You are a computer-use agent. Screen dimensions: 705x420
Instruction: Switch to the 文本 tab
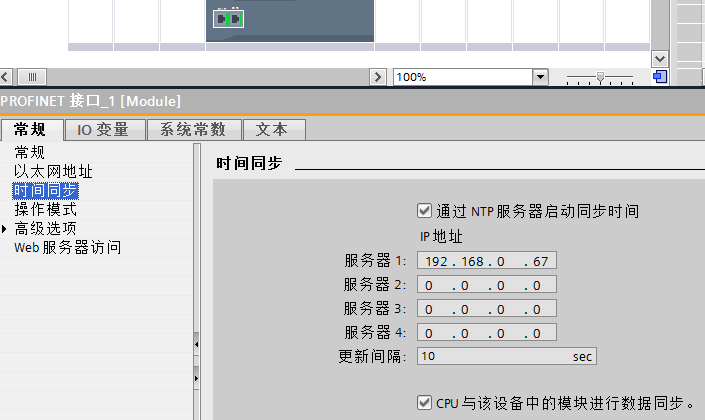click(x=274, y=130)
